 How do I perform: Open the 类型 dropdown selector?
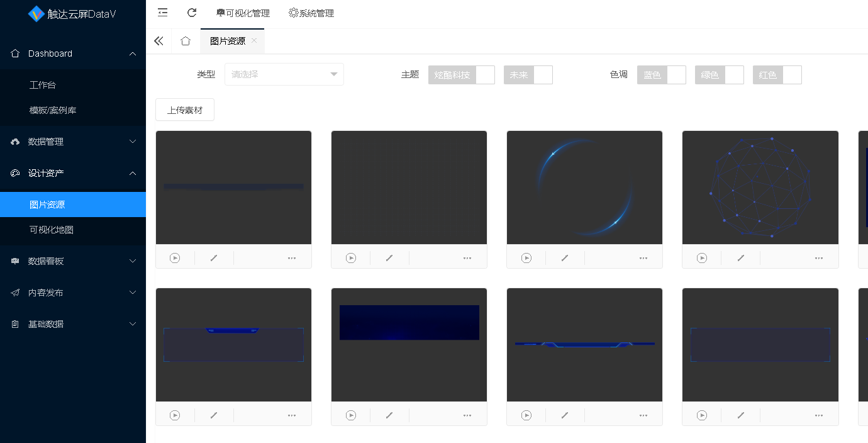point(284,74)
